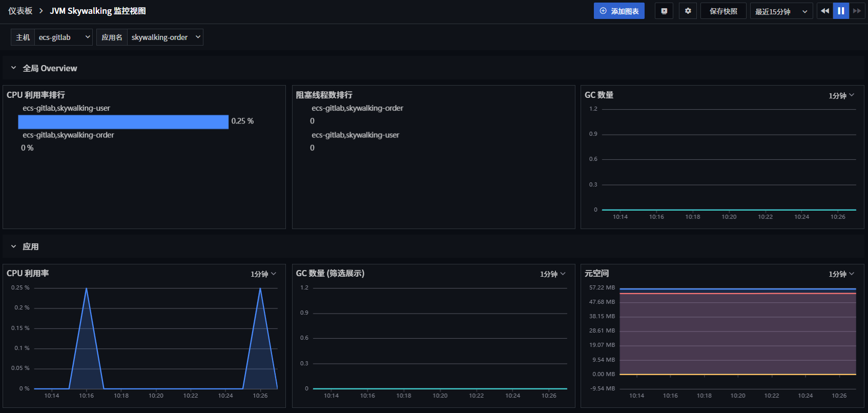Shift time range forward with fast-forward icon
The image size is (868, 413).
point(857,11)
